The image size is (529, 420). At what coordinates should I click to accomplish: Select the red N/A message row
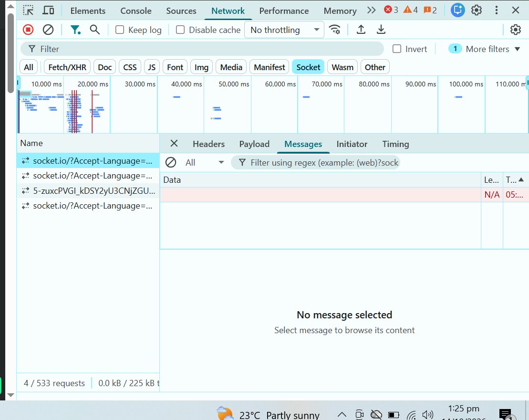(344, 195)
